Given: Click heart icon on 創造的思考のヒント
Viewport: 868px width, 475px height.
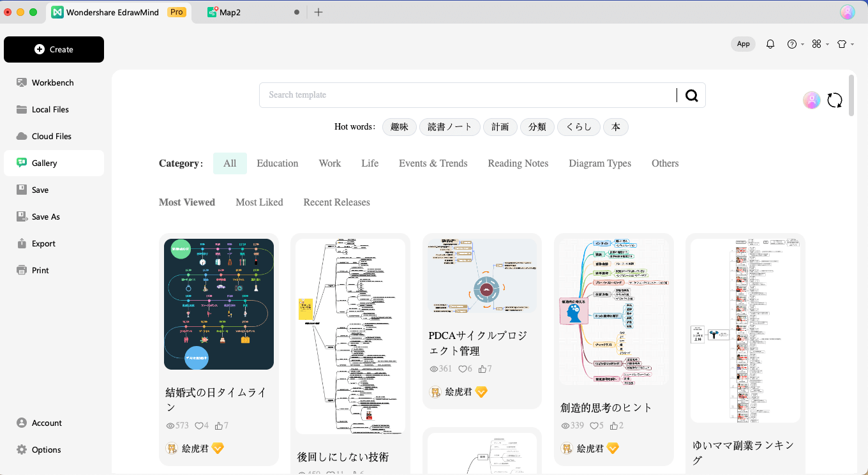Looking at the screenshot, I should pyautogui.click(x=594, y=426).
